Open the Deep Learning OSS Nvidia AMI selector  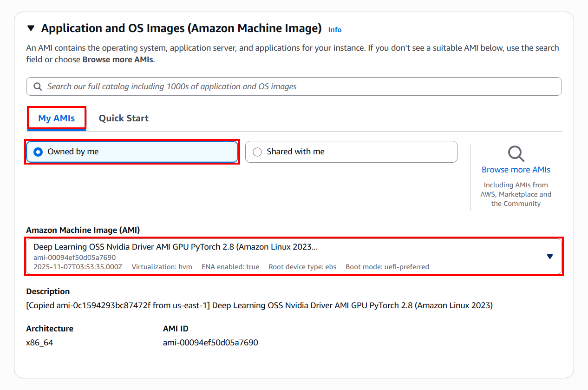pos(288,257)
